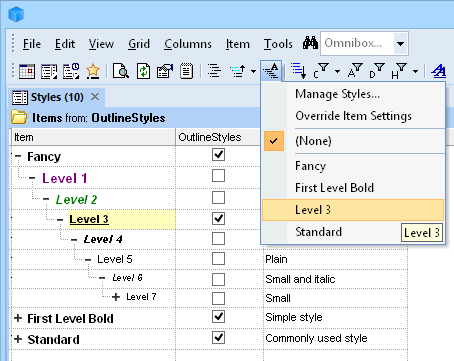
Task: Open the View menu
Action: 101,44
